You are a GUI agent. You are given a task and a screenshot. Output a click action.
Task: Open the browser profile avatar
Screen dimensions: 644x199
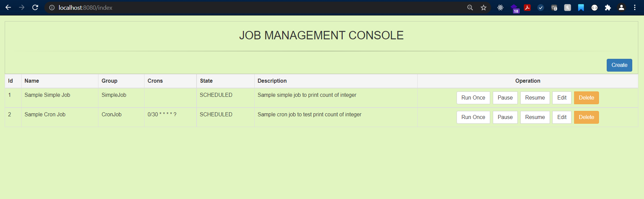(x=621, y=7)
